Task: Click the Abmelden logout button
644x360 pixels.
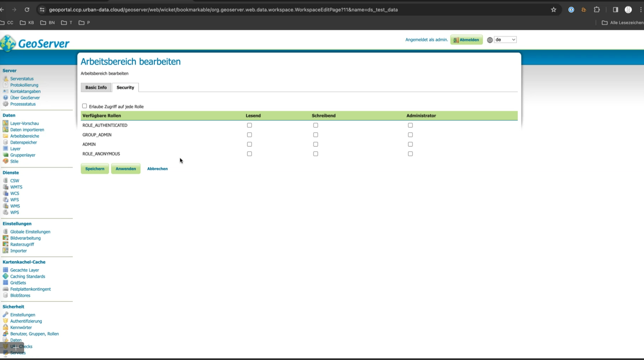Action: pyautogui.click(x=466, y=40)
